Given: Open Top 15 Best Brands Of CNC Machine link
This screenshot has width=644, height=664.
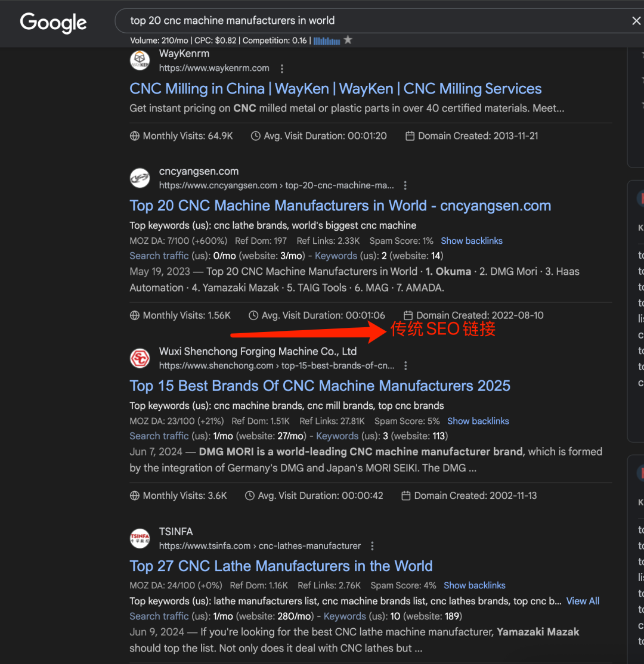Looking at the screenshot, I should point(320,386).
